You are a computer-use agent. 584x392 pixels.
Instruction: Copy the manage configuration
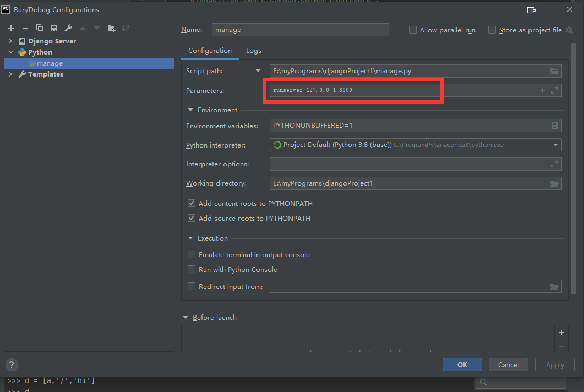pyautogui.click(x=39, y=28)
